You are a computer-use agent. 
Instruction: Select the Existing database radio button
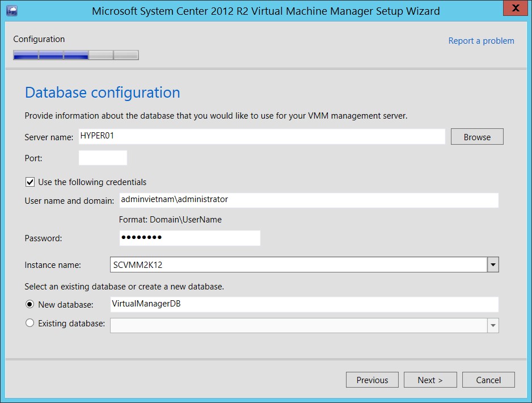pyautogui.click(x=30, y=323)
